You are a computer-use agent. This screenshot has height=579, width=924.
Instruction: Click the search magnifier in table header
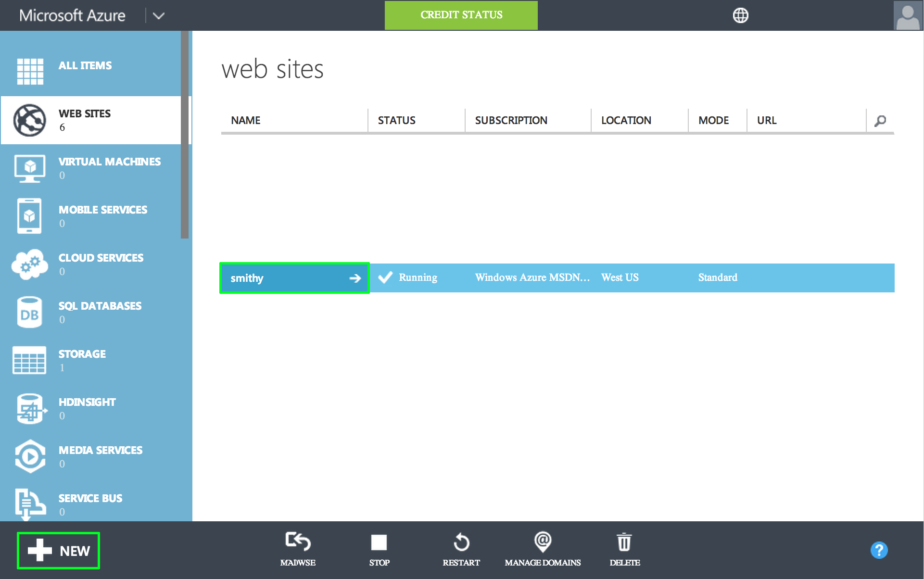pos(880,121)
